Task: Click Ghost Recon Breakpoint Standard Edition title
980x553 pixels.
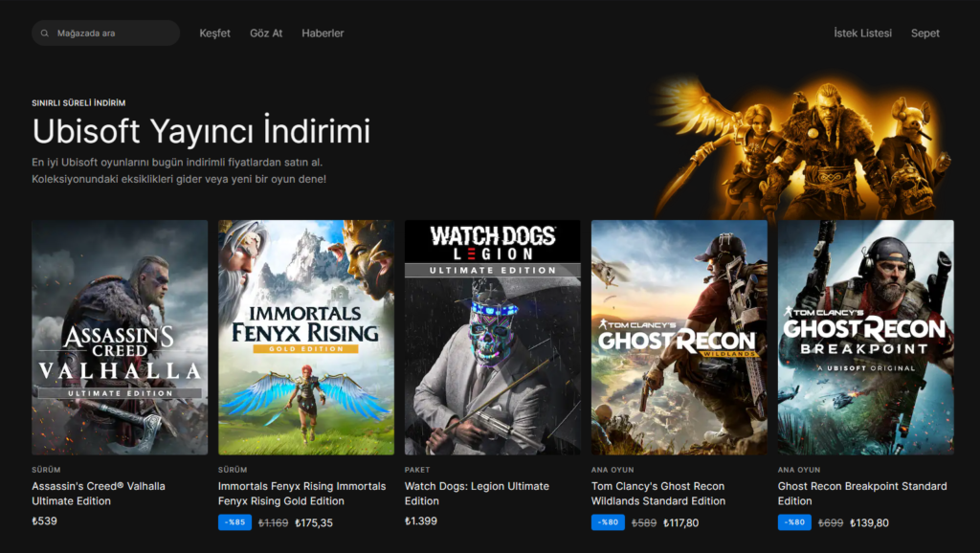Action: (862, 494)
